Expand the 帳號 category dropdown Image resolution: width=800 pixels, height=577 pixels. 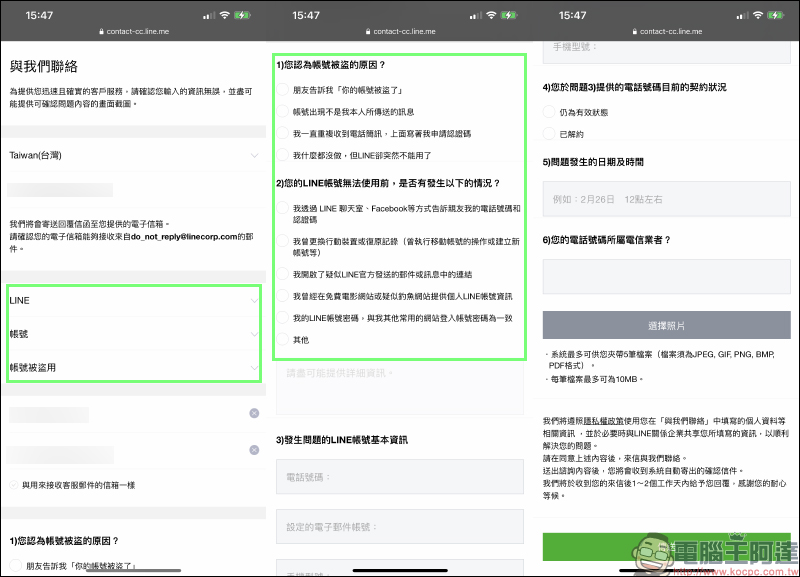(134, 334)
